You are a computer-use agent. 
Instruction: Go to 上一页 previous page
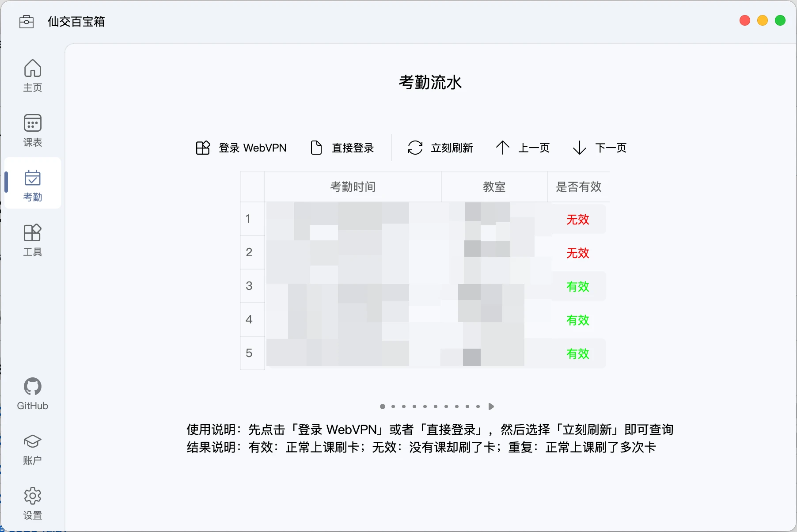[523, 148]
